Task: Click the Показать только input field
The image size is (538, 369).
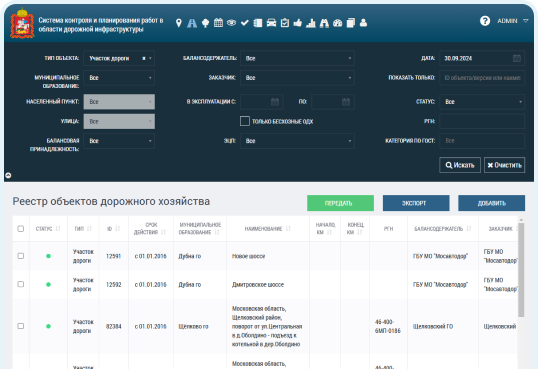Action: pyautogui.click(x=482, y=78)
